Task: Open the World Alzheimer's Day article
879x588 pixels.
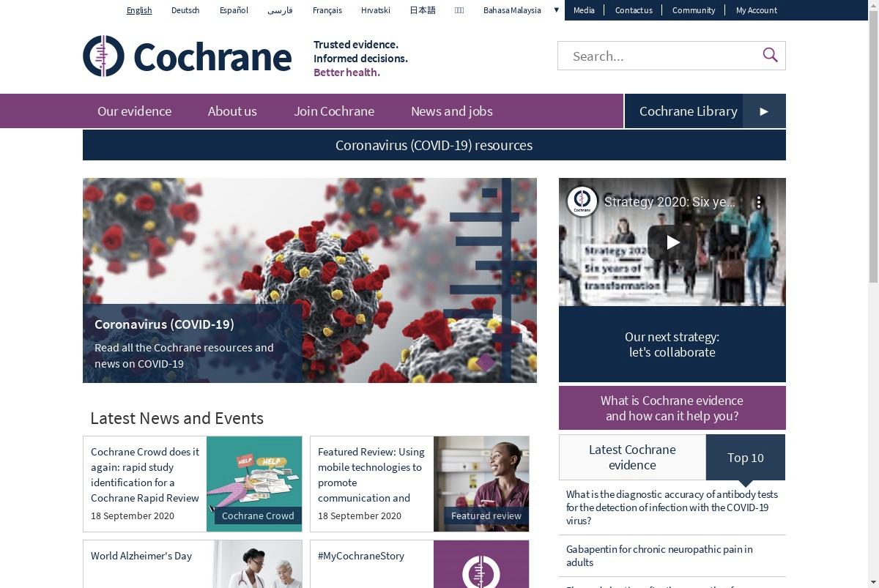Action: [x=141, y=556]
